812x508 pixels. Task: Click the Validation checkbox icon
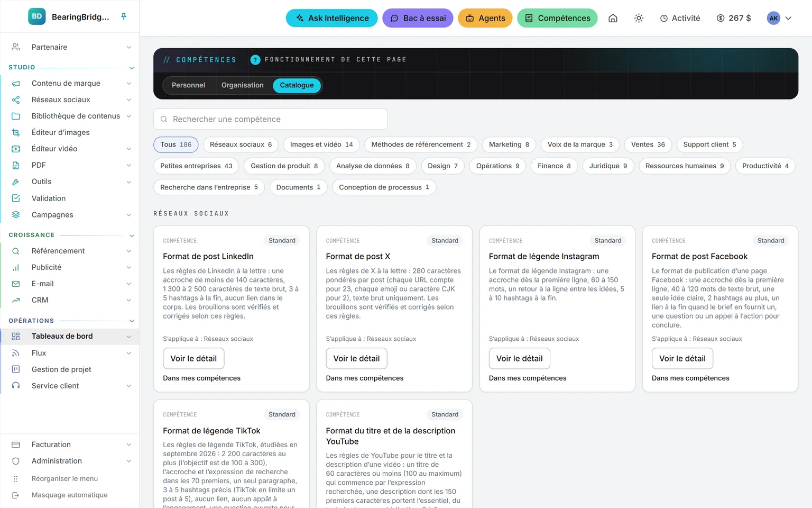[16, 198]
